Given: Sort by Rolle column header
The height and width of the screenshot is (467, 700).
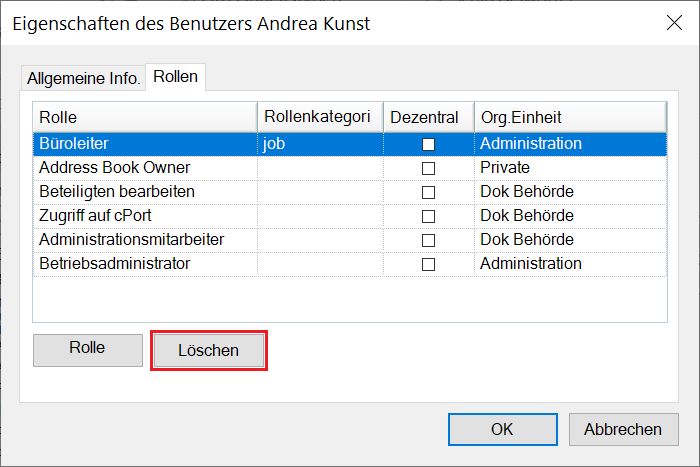Looking at the screenshot, I should tap(145, 118).
